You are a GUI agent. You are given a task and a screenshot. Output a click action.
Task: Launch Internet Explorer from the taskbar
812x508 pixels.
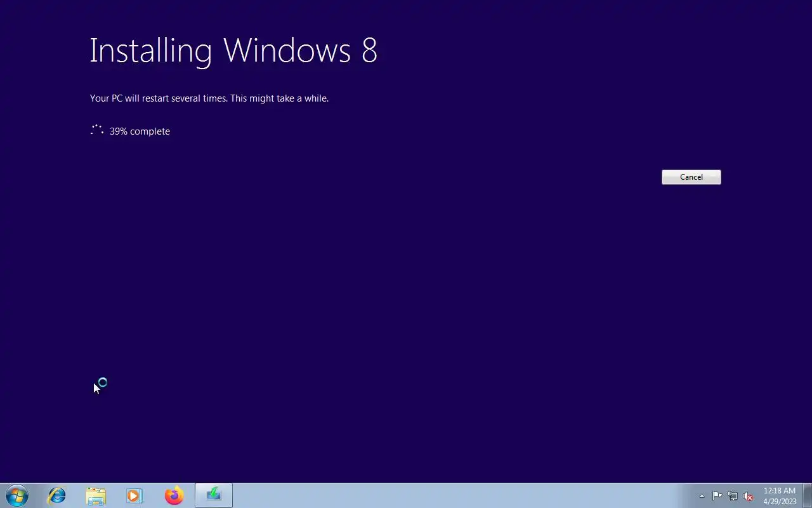pos(57,495)
